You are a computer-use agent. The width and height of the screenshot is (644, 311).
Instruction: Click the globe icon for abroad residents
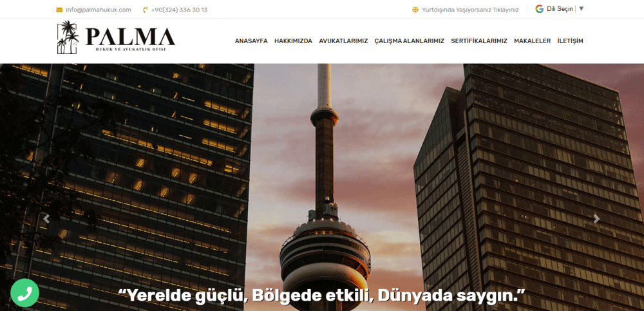(x=415, y=10)
